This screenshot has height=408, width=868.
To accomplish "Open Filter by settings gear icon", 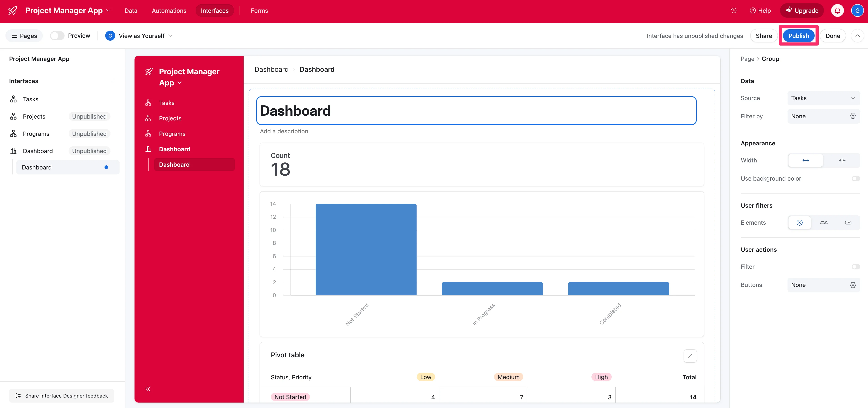I will (x=853, y=116).
